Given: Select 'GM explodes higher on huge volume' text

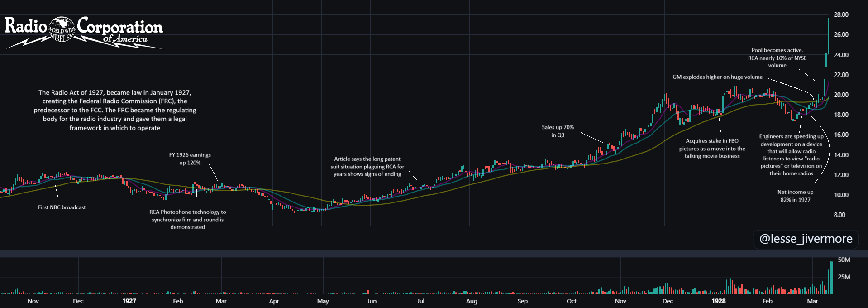Looking at the screenshot, I should (717, 77).
